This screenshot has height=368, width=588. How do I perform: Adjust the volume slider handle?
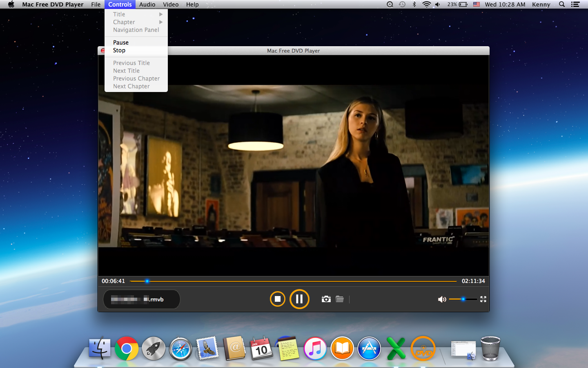click(x=463, y=299)
